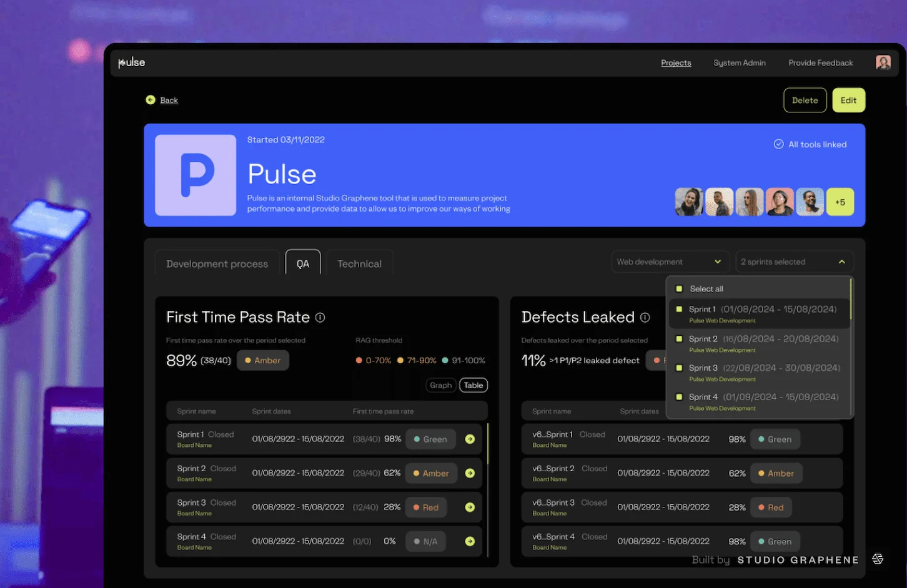Click the Amber badge in v6..Sprint 2 row

coord(776,474)
